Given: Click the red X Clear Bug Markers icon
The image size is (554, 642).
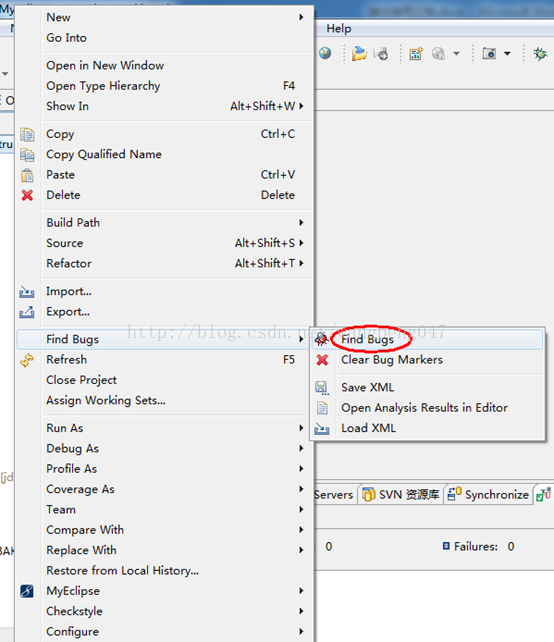Looking at the screenshot, I should point(322,360).
